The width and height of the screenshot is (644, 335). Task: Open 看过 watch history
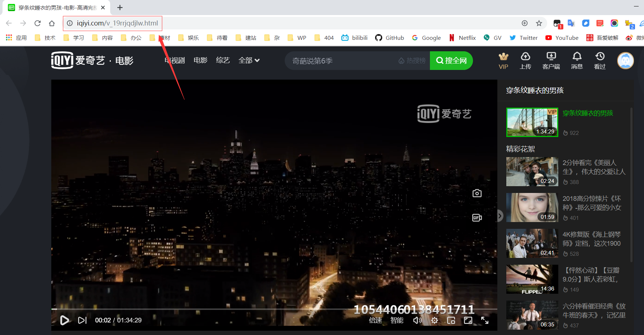click(600, 61)
